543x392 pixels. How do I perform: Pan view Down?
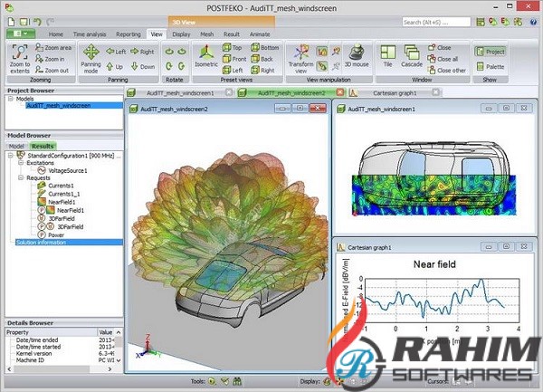pyautogui.click(x=143, y=66)
